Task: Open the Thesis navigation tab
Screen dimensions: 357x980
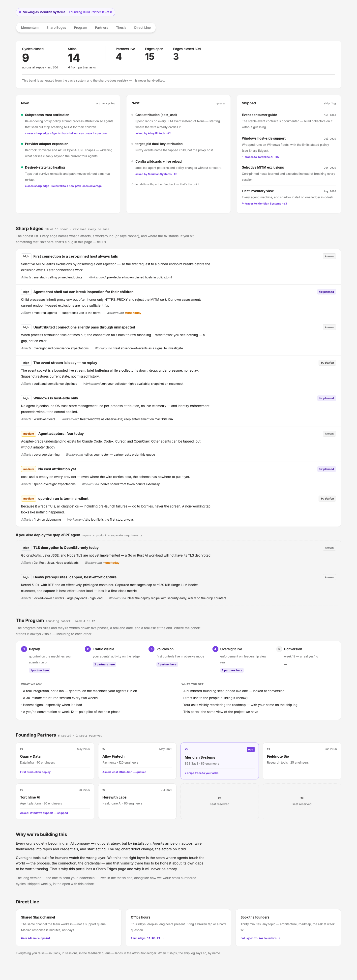Action: [121, 28]
